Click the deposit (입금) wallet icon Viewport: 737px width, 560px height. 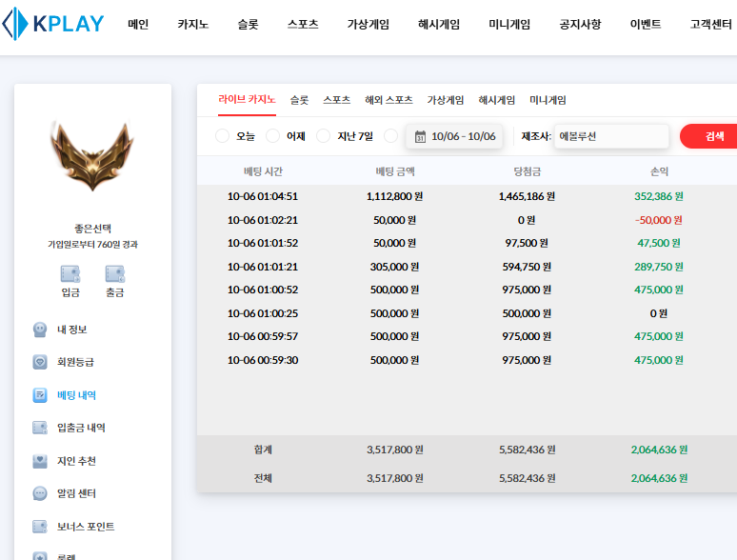click(x=70, y=274)
